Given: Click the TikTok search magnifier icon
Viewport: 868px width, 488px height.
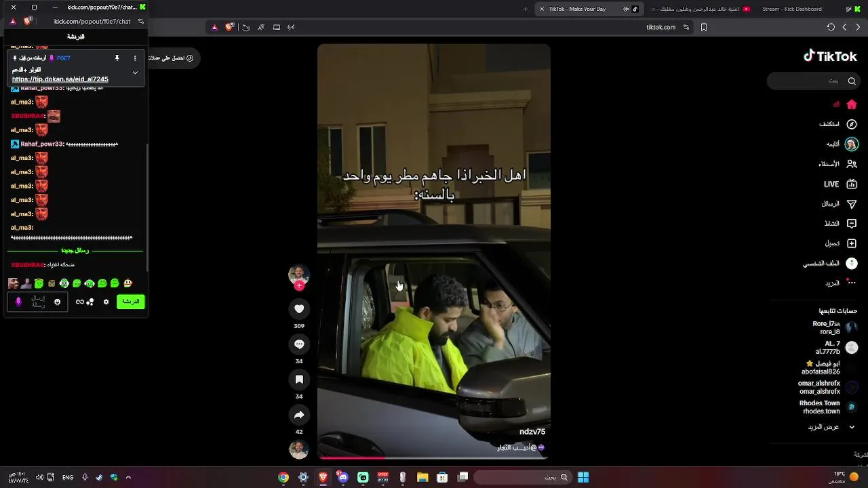Looking at the screenshot, I should pyautogui.click(x=852, y=81).
